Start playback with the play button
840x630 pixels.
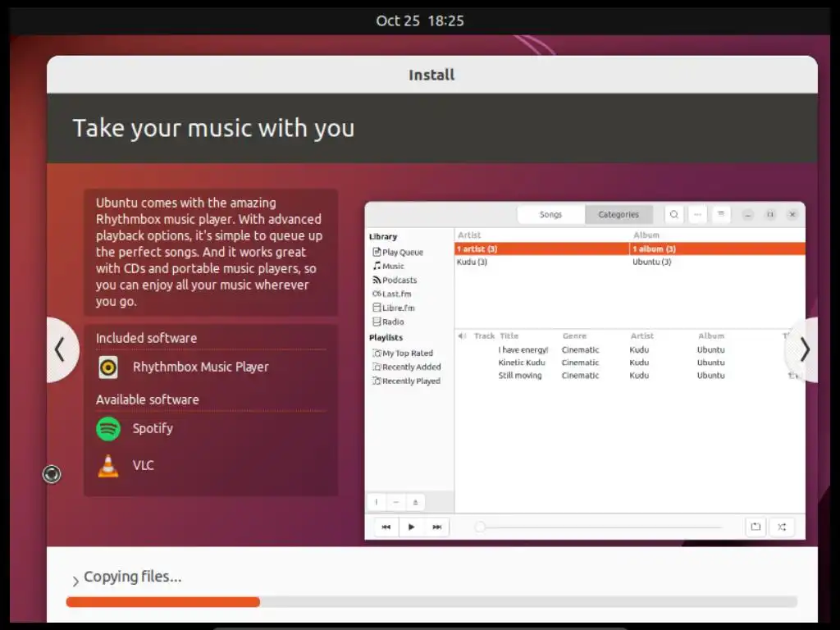(x=411, y=527)
